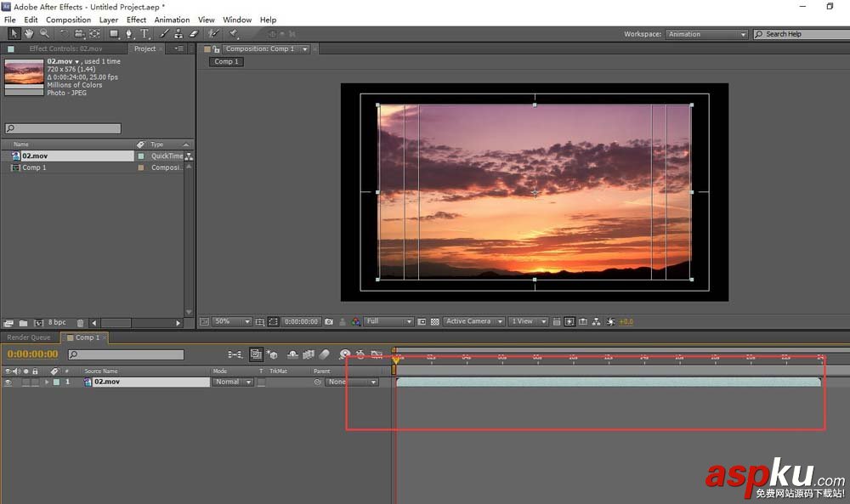Select the Hand tool
Image resolution: width=850 pixels, height=504 pixels.
tap(28, 34)
